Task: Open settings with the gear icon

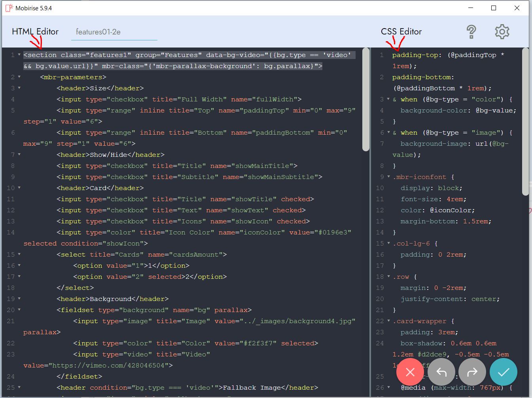Action: coord(502,32)
